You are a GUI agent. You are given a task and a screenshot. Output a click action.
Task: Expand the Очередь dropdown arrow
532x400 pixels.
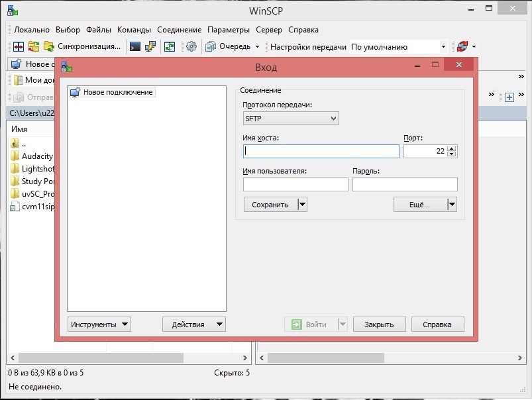click(257, 46)
